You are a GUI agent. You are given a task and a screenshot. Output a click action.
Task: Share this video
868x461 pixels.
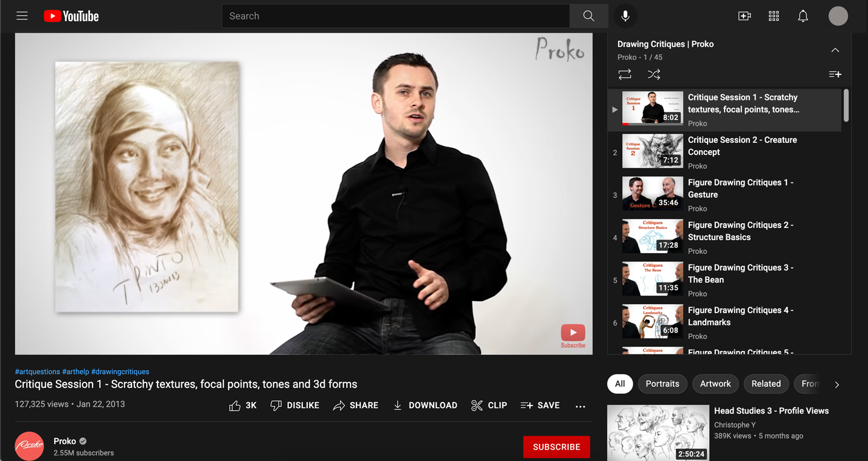tap(355, 406)
